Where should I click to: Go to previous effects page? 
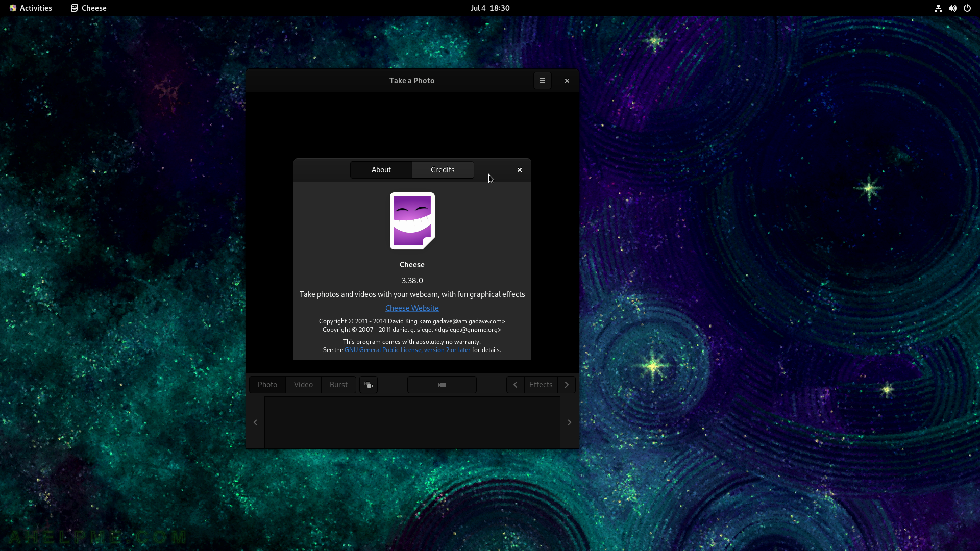tap(516, 385)
